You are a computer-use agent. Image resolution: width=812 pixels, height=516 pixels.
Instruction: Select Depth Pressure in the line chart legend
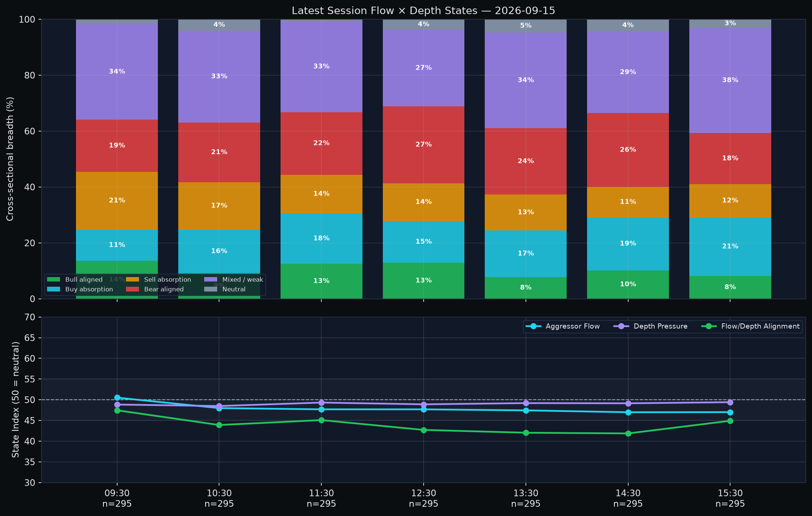pyautogui.click(x=650, y=326)
